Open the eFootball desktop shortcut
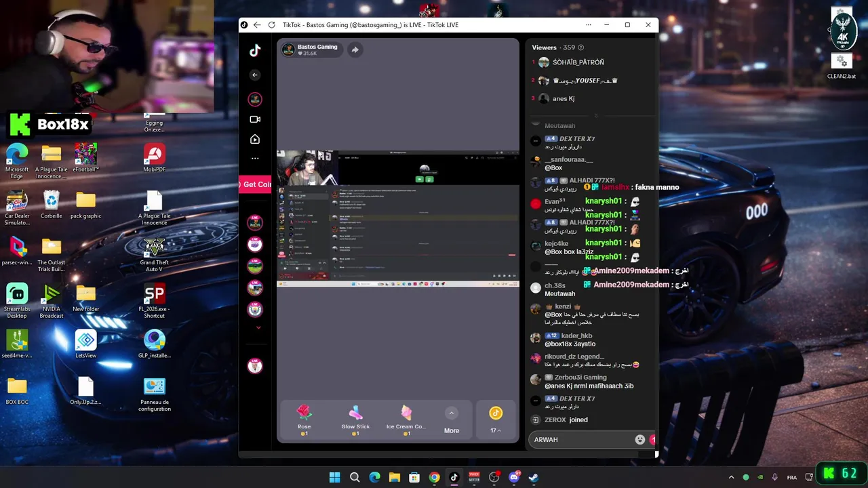 coord(85,157)
